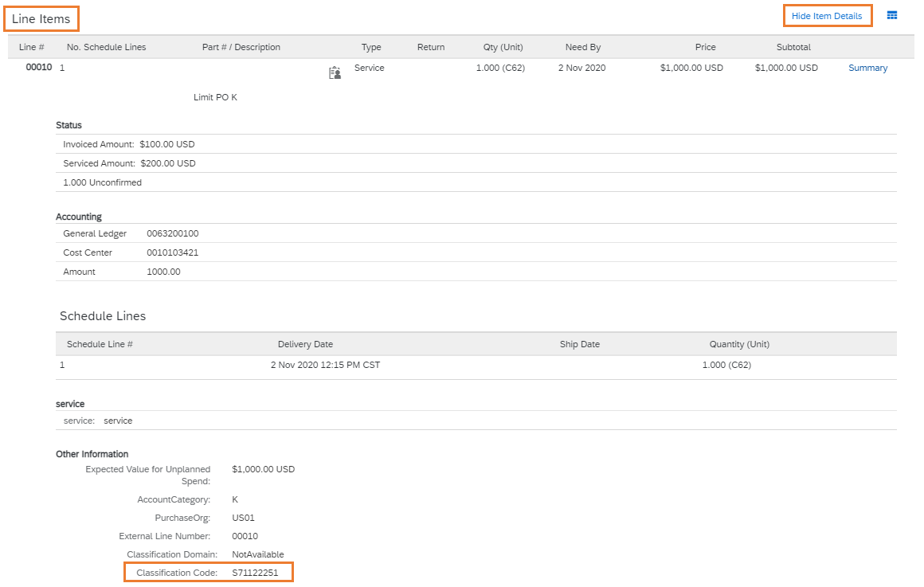Click the Line # column header
Viewport: 924px width, 587px height.
(x=31, y=47)
